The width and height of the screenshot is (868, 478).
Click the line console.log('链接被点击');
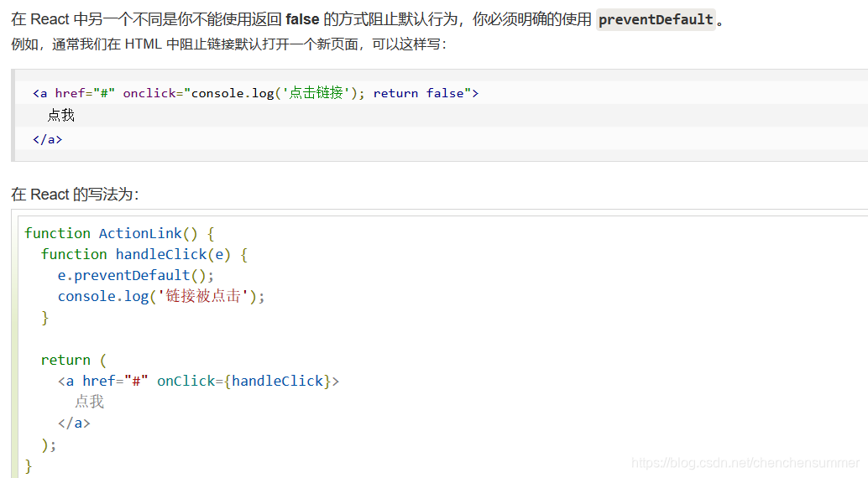[161, 297]
